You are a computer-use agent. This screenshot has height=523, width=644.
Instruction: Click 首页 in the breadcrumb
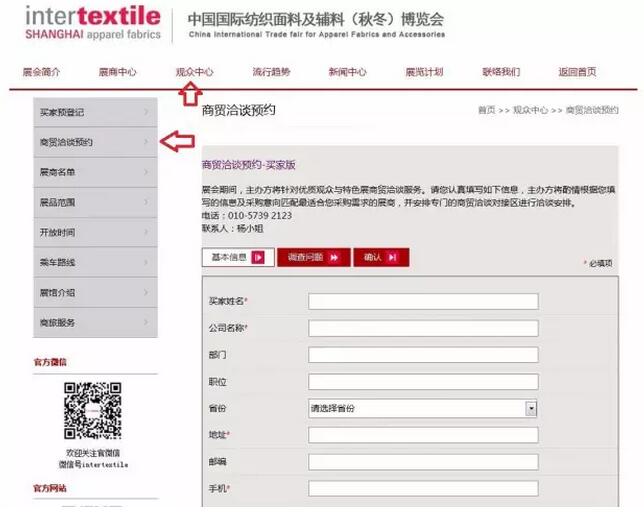[x=487, y=110]
